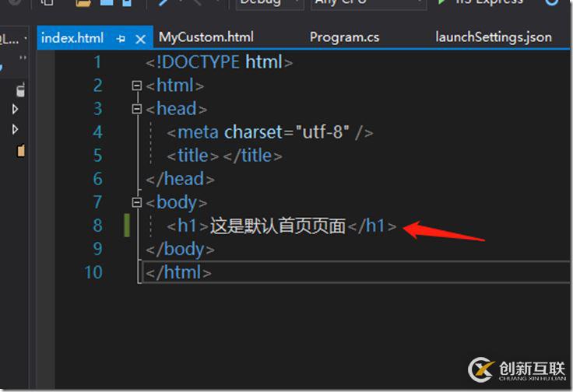Collapse the head tag region
The height and width of the screenshot is (392, 573).
[x=137, y=109]
